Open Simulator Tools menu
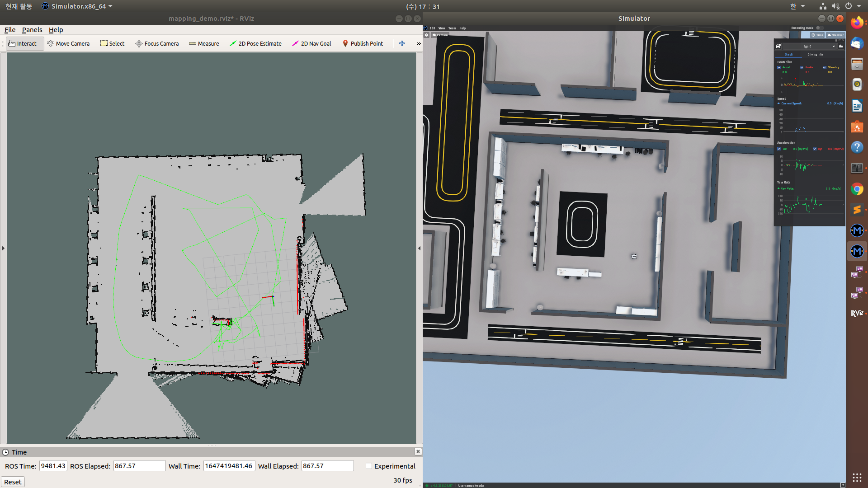Image resolution: width=868 pixels, height=488 pixels. 452,28
